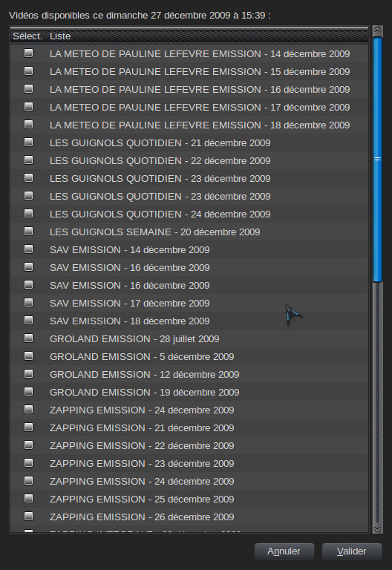The height and width of the screenshot is (570, 392).
Task: Select the 'LES GUIGNOLS QUOTIDIEN - 22 décembre 2009' text
Action: click(160, 160)
